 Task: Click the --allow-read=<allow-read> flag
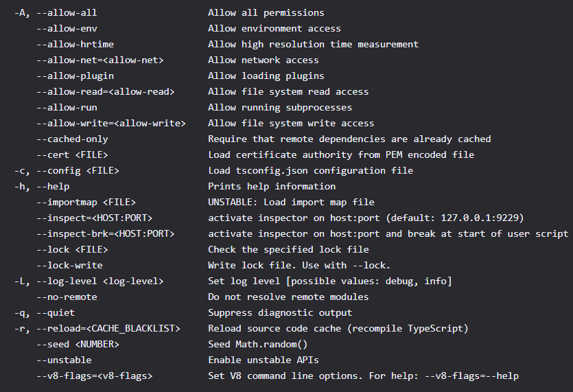pyautogui.click(x=105, y=91)
